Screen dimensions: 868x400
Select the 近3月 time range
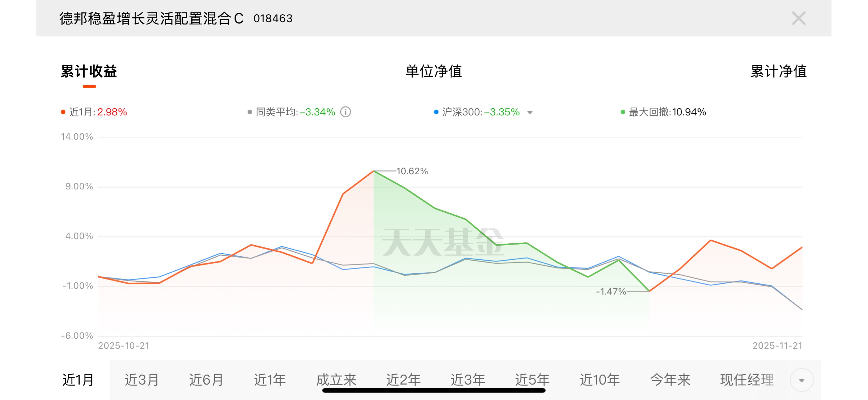click(x=142, y=380)
